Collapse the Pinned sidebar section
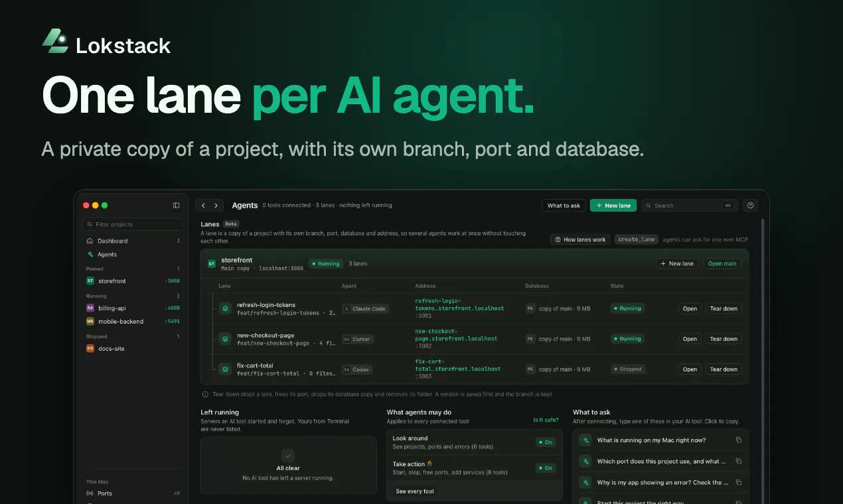843x504 pixels. coord(94,269)
